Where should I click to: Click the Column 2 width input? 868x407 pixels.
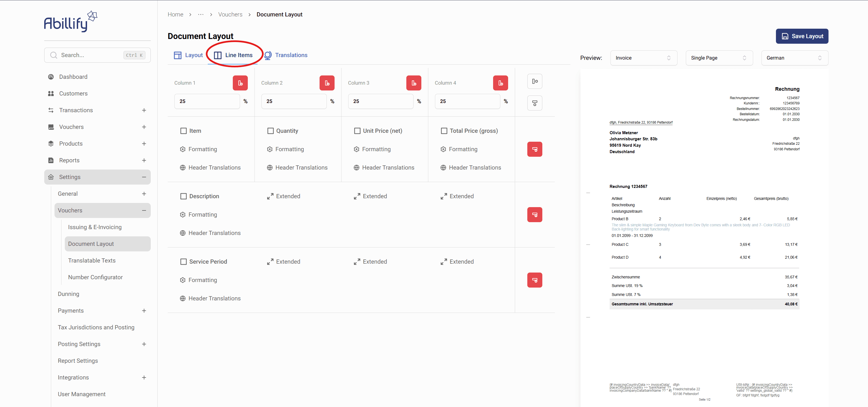(293, 101)
